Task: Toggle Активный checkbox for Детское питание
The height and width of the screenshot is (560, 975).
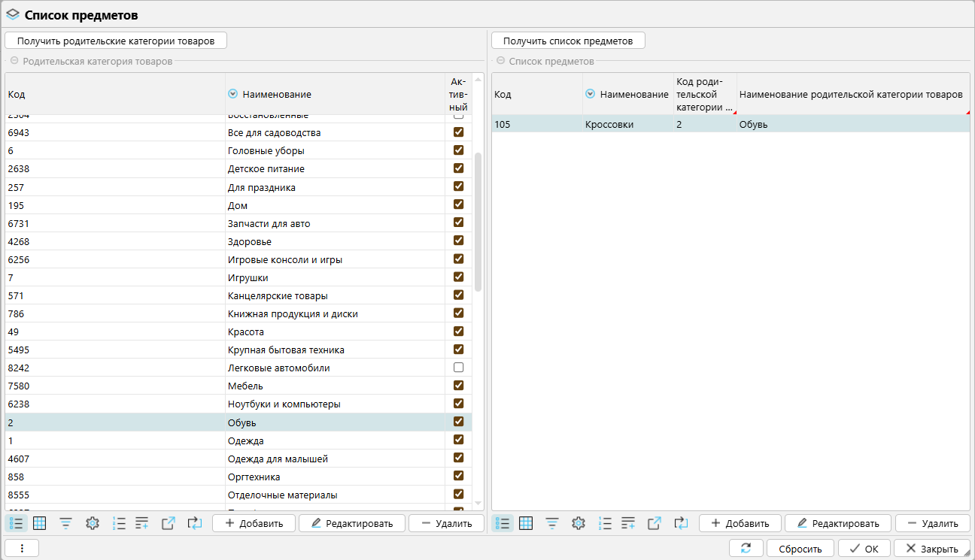Action: tap(458, 168)
